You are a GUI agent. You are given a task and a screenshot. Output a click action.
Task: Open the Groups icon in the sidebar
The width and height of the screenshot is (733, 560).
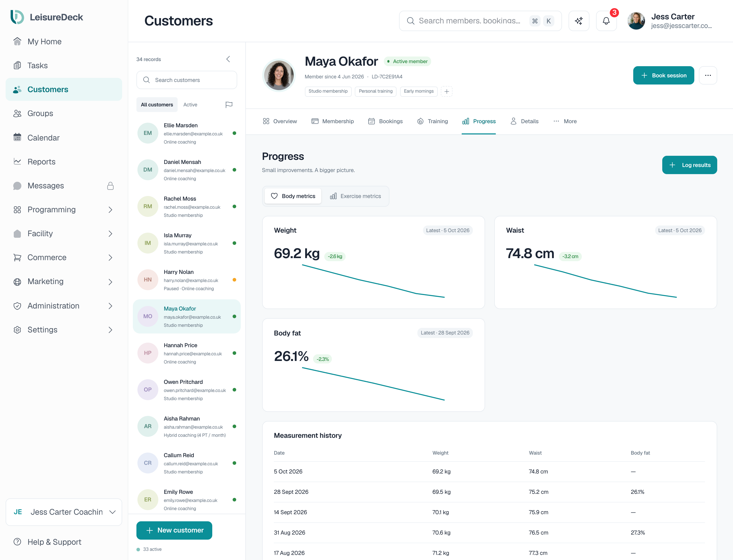[17, 113]
